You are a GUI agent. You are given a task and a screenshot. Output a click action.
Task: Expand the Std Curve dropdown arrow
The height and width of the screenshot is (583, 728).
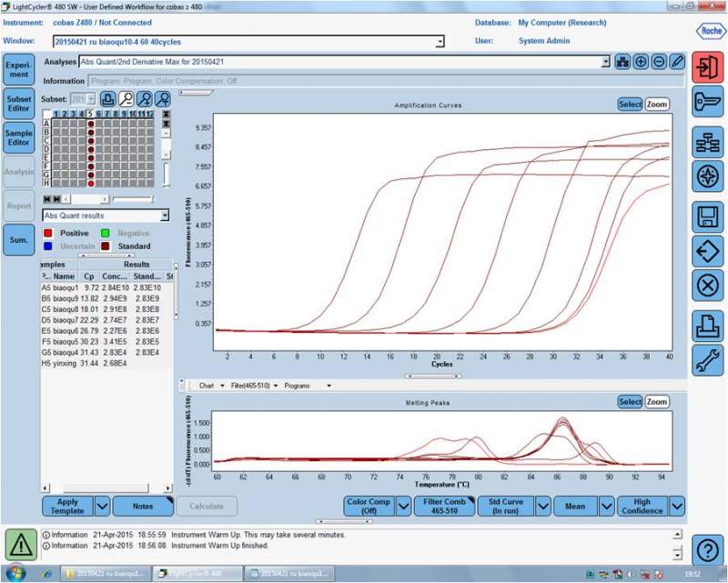(542, 507)
